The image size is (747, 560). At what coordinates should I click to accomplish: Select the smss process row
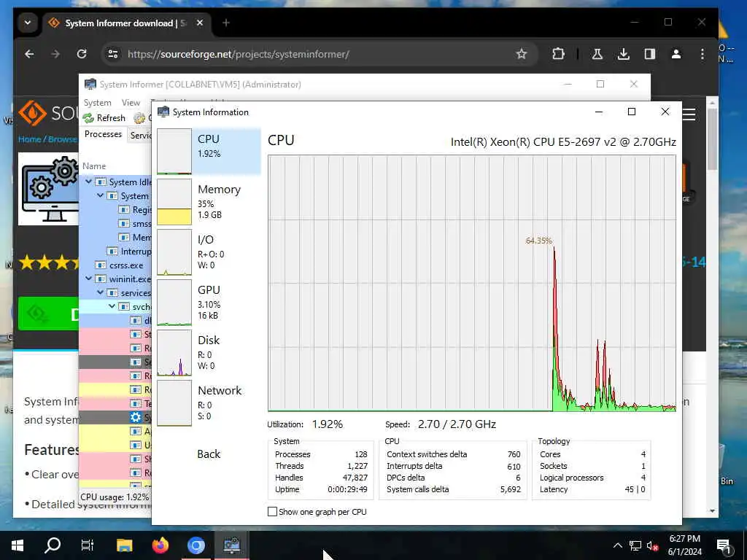coord(115,223)
